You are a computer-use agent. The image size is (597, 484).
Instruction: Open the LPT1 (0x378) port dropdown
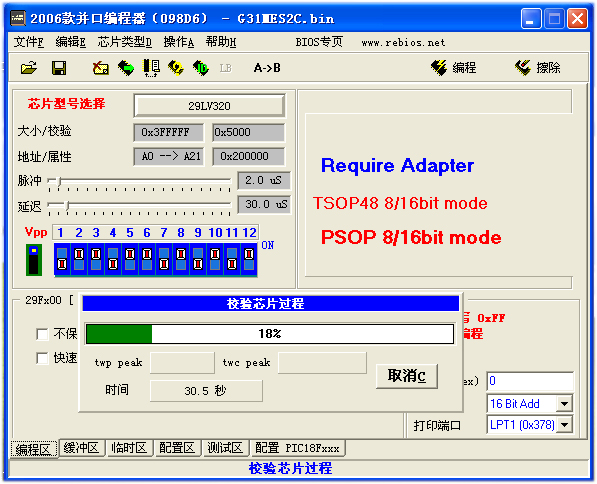point(564,425)
